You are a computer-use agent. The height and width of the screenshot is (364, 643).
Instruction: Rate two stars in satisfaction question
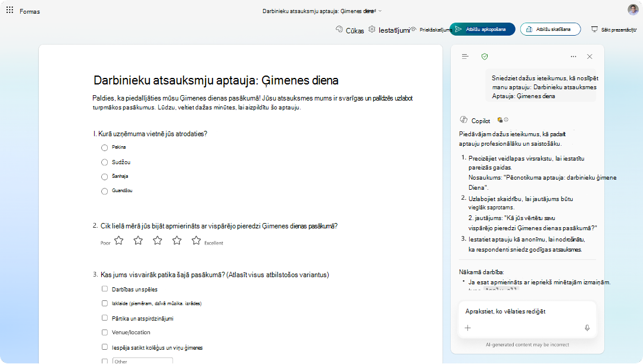click(138, 240)
